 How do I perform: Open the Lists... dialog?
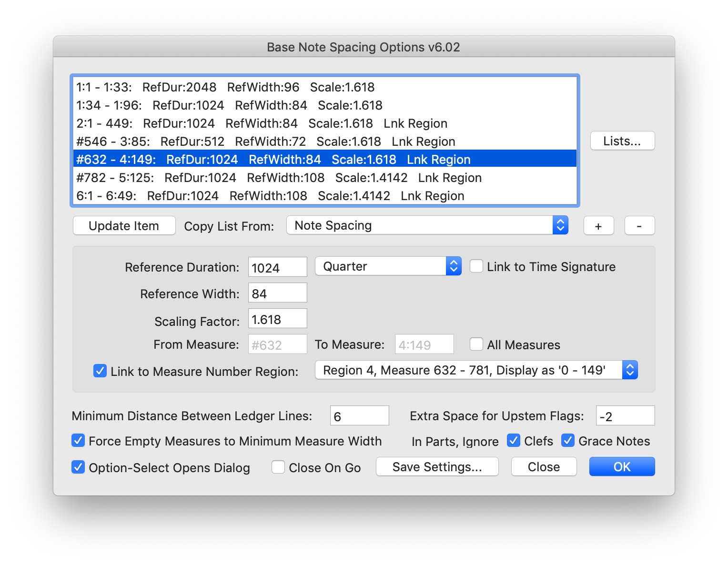pyautogui.click(x=622, y=141)
